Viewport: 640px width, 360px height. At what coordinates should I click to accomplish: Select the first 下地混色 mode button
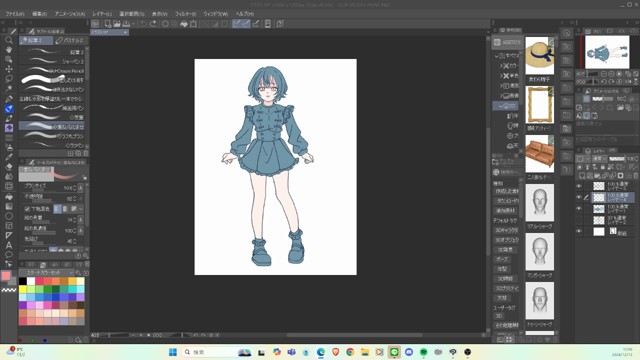57,209
